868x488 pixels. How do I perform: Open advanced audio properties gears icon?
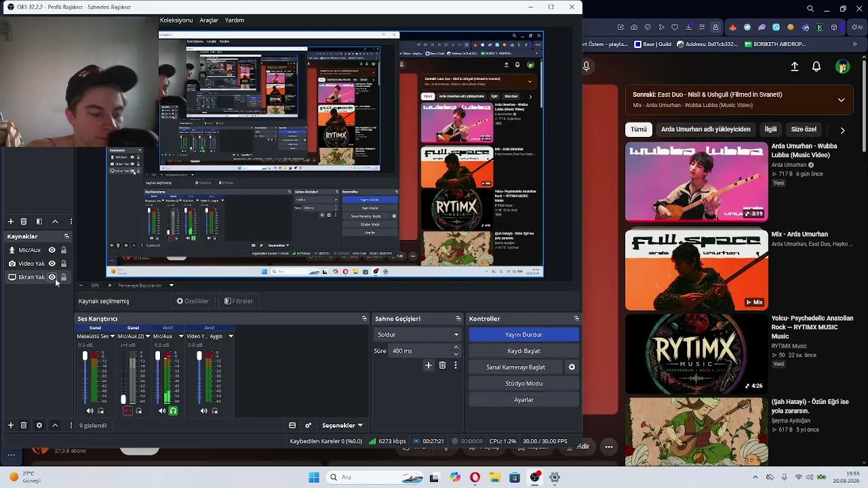309,426
